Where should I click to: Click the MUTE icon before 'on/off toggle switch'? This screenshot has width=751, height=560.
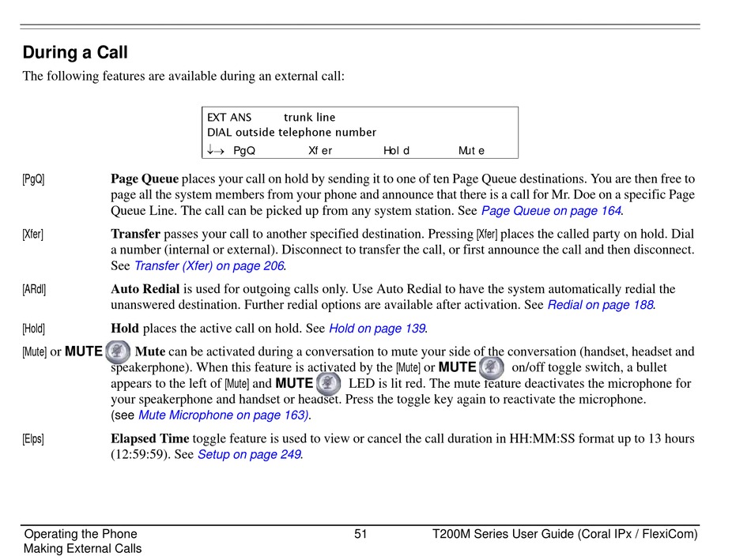click(x=492, y=367)
